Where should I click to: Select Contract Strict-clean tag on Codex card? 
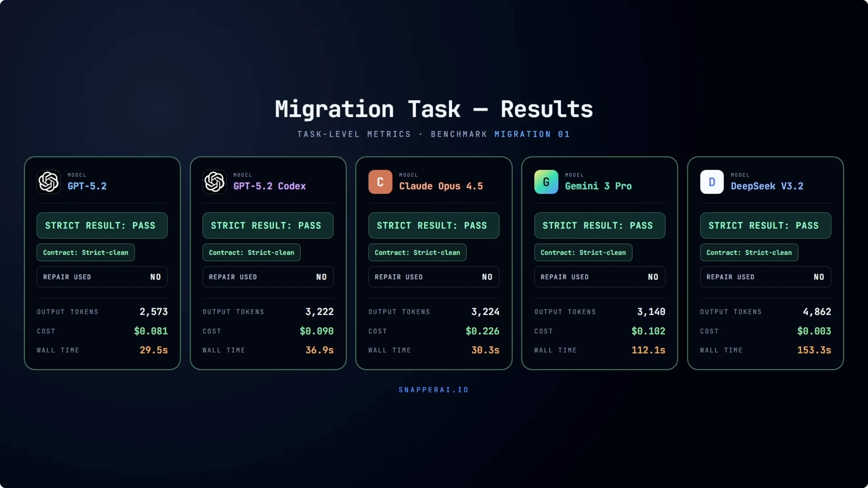pyautogui.click(x=251, y=252)
